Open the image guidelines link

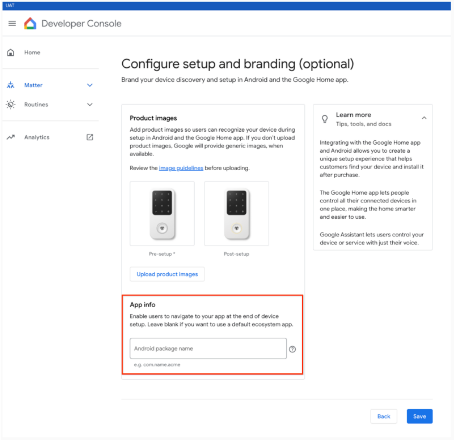(x=181, y=168)
